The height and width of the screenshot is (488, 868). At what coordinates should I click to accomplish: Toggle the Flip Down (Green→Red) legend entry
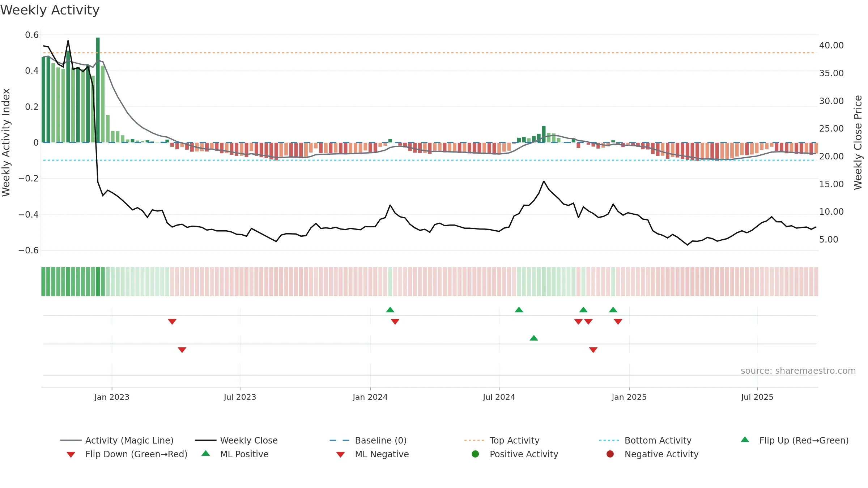[127, 454]
